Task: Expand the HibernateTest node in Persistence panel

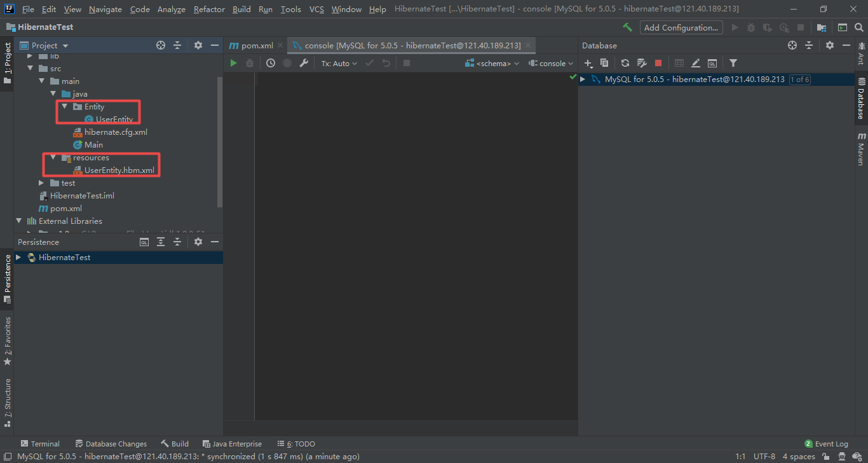Action: point(18,257)
